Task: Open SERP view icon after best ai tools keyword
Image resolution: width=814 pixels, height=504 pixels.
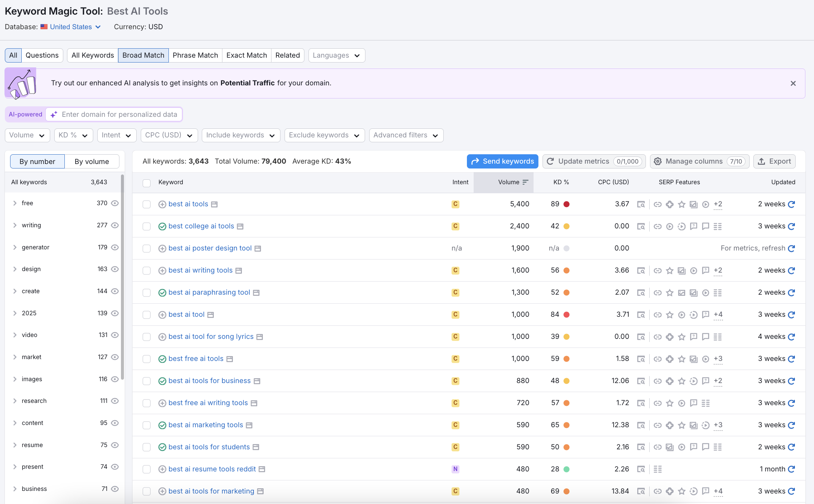Action: [214, 204]
